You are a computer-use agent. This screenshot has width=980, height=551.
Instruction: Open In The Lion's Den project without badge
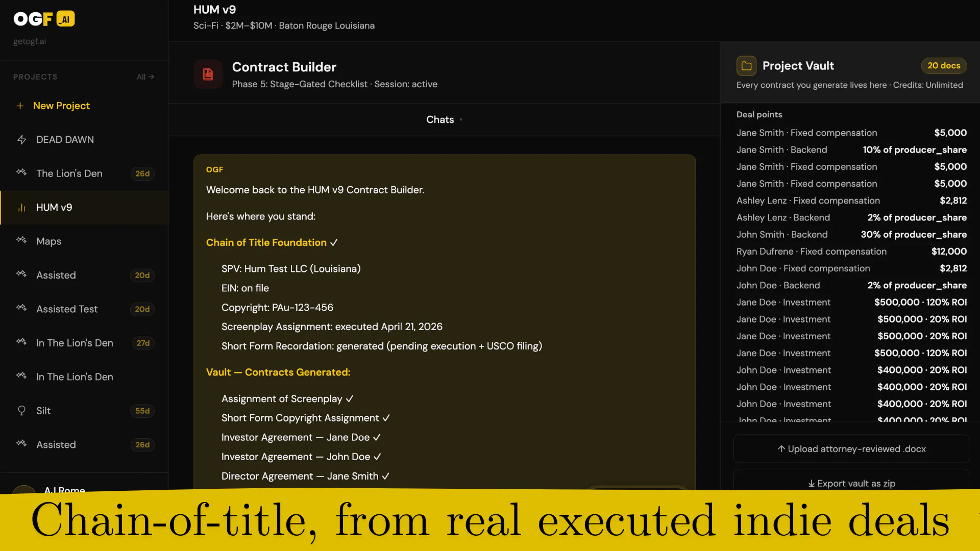pyautogui.click(x=84, y=377)
